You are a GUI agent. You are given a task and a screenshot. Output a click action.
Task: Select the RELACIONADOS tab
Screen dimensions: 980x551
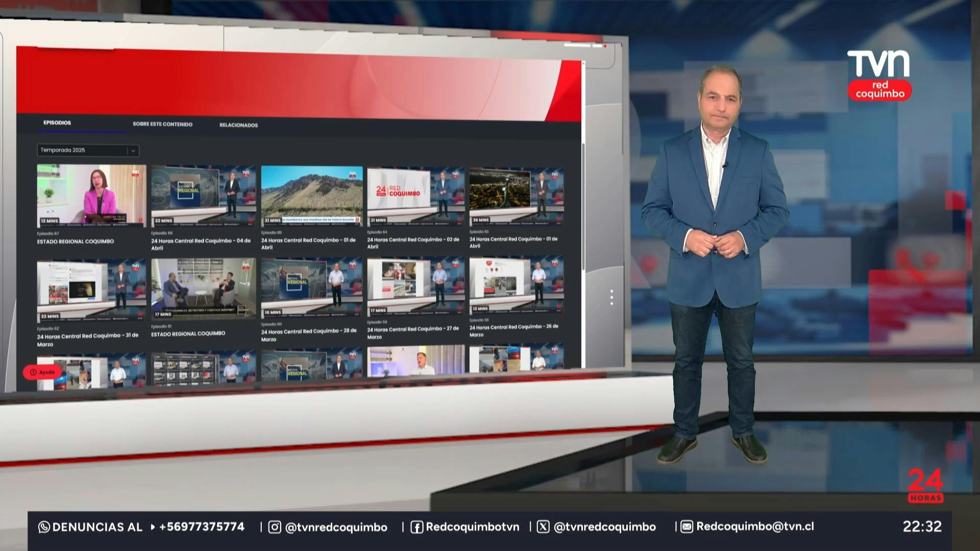[x=238, y=125]
